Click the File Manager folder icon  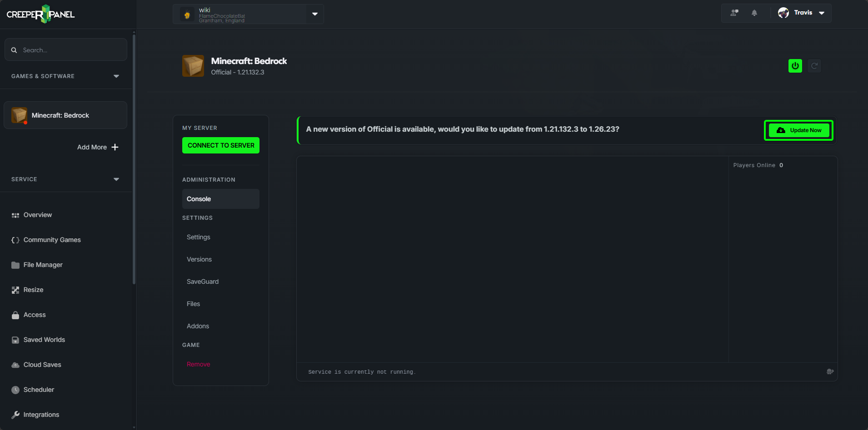[x=15, y=265]
